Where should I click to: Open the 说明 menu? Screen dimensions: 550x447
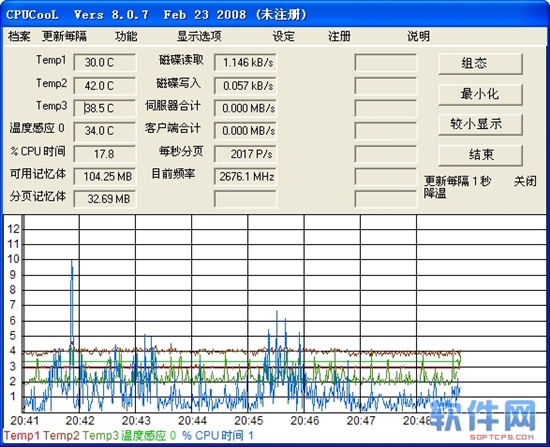[418, 36]
